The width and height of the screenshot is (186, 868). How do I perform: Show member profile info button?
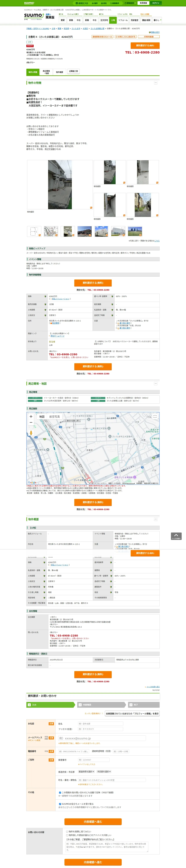pos(132,714)
